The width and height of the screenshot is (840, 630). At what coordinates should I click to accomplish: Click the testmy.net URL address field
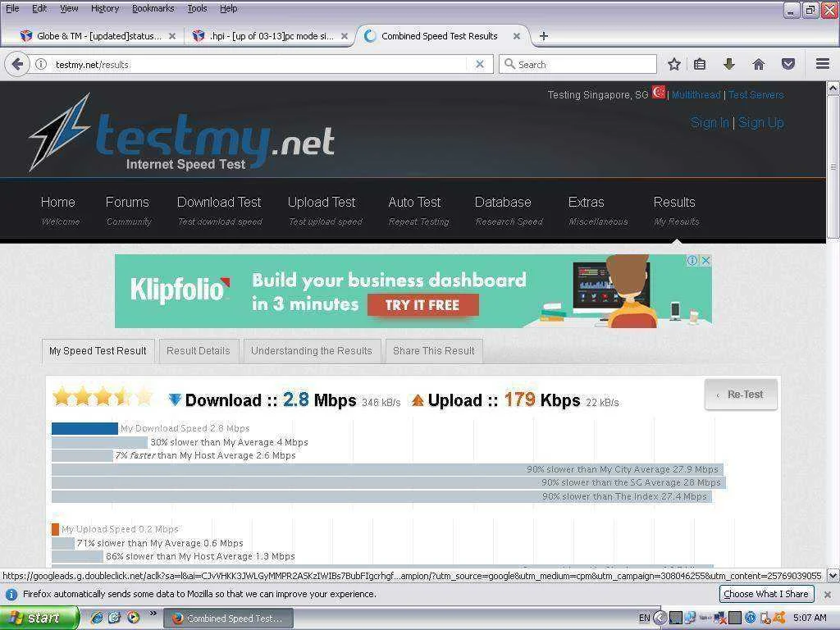click(x=260, y=64)
